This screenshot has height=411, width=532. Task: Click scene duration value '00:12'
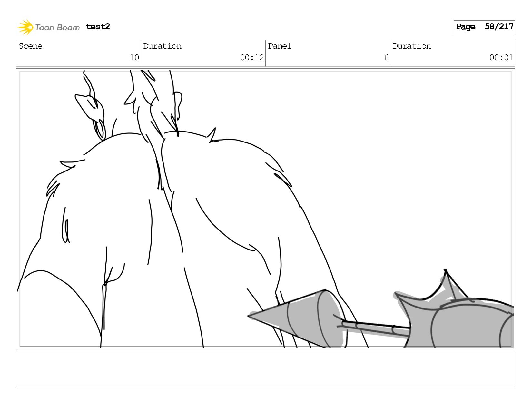(x=252, y=58)
